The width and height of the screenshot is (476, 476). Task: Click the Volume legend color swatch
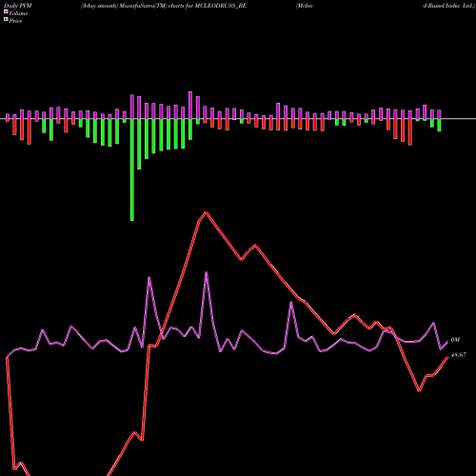(x=6, y=11)
